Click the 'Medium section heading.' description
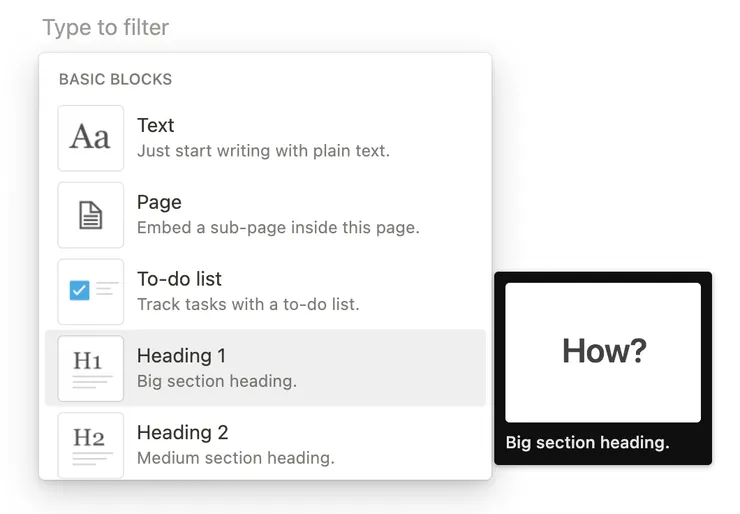The width and height of the screenshot is (740, 514). [x=235, y=458]
